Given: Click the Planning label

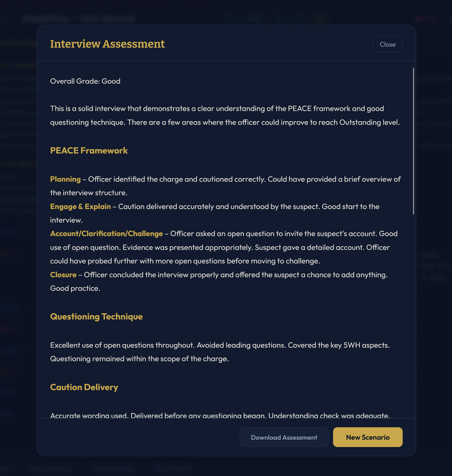Looking at the screenshot, I should (65, 179).
